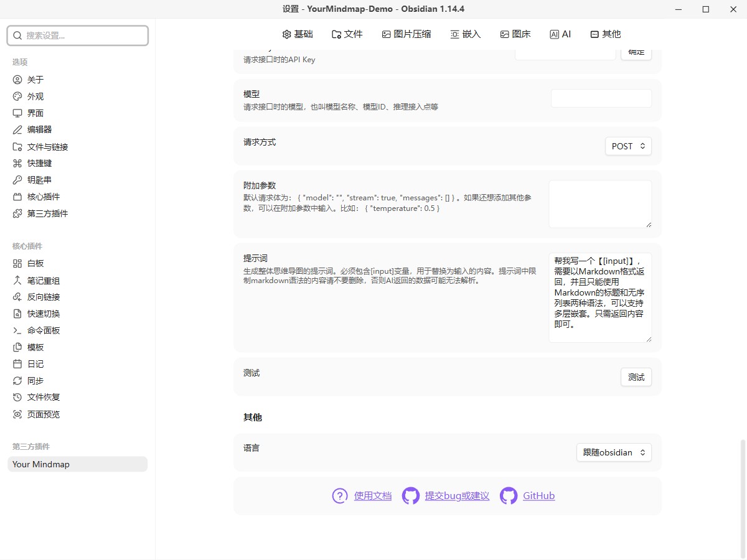The width and height of the screenshot is (747, 560).
Task: Select Your Mindmap plugin settings
Action: tap(77, 464)
